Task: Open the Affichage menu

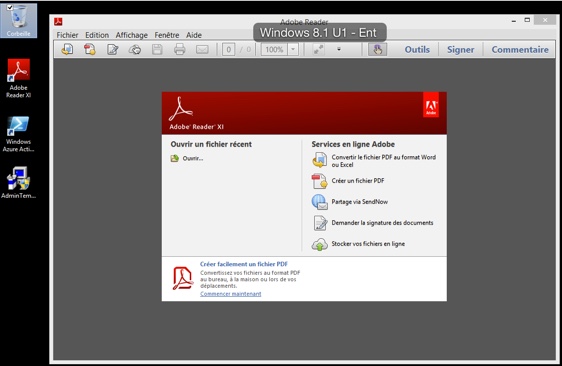Action: [132, 35]
